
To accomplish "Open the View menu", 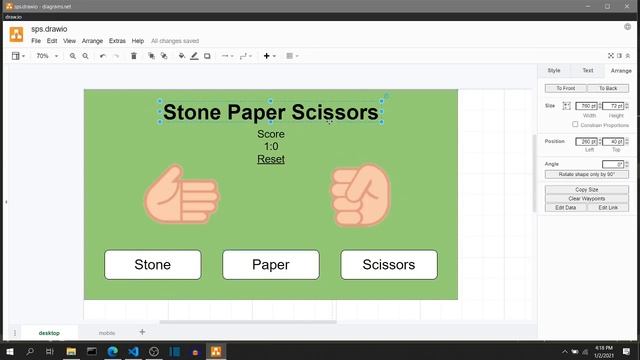I will (69, 41).
